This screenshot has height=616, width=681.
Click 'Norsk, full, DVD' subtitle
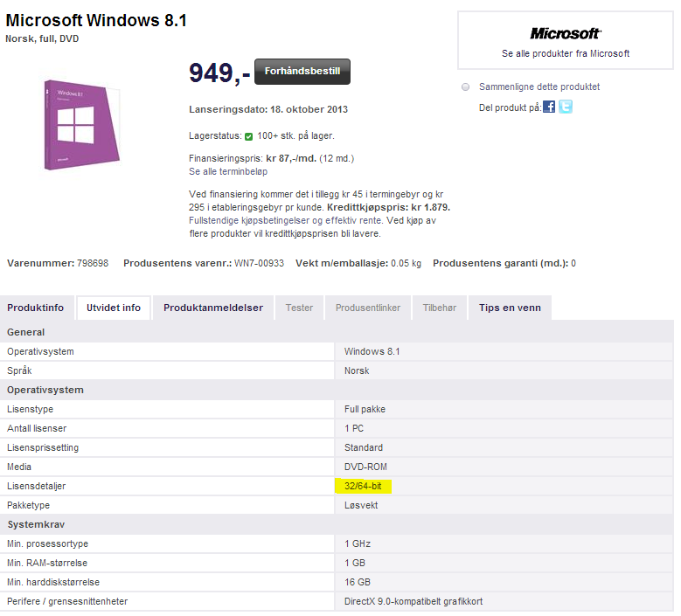[x=42, y=38]
